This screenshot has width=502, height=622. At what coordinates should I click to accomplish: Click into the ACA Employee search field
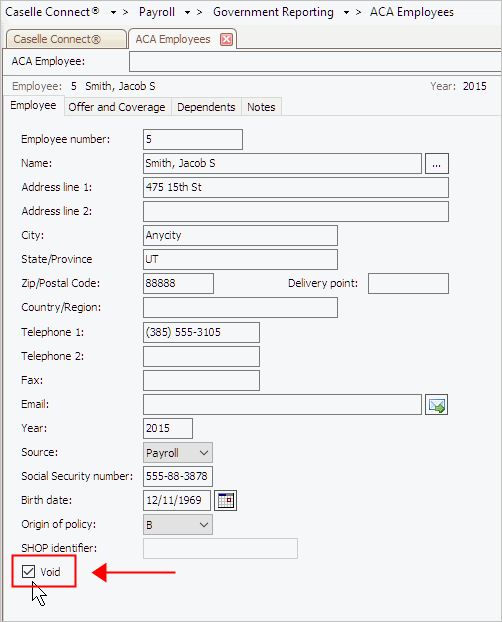315,62
